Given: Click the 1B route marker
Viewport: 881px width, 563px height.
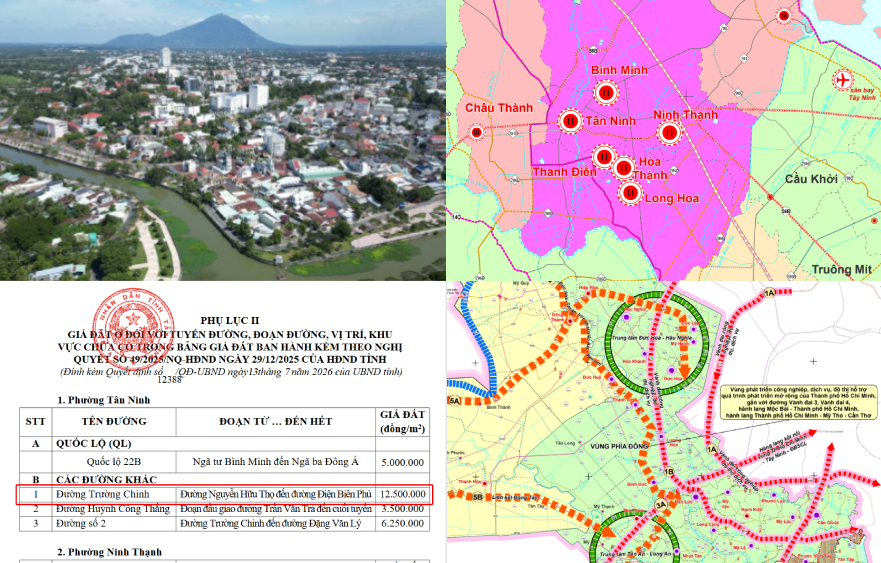Looking at the screenshot, I should tap(668, 471).
